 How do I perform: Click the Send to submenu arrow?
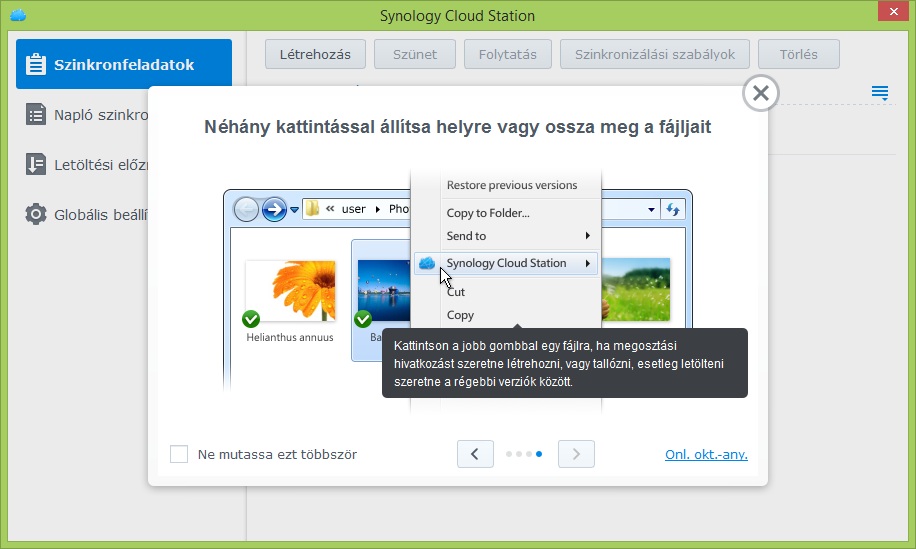(588, 235)
